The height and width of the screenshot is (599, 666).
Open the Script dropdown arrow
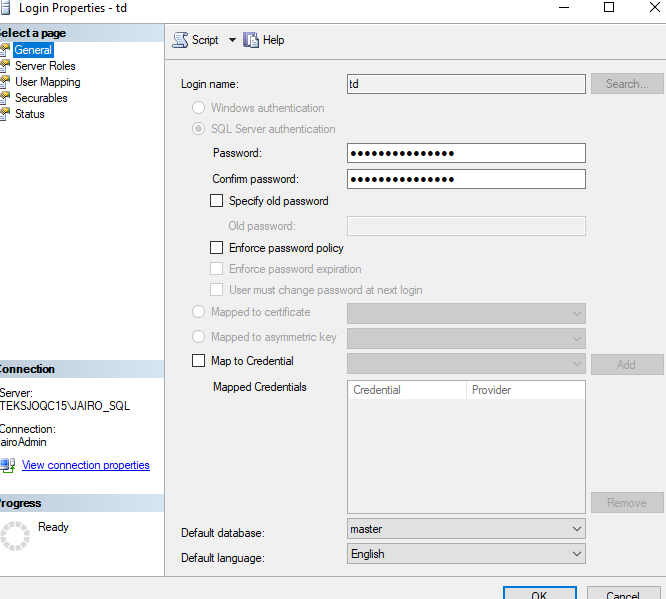[232, 40]
